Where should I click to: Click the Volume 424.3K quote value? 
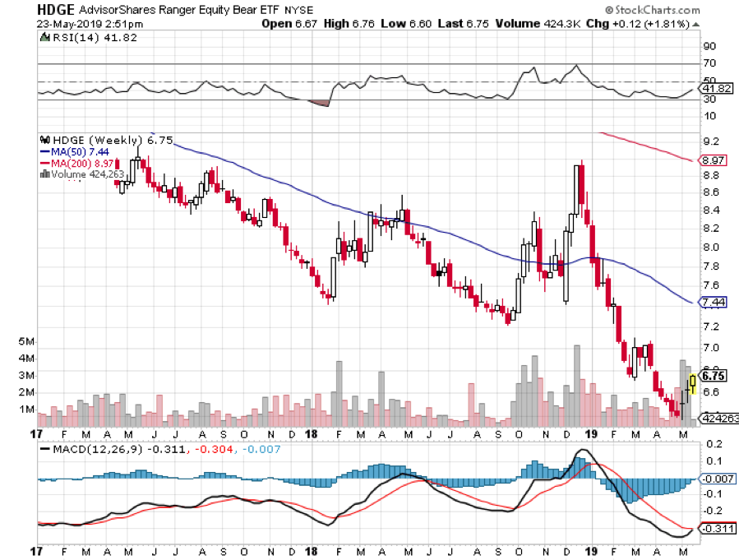(538, 24)
